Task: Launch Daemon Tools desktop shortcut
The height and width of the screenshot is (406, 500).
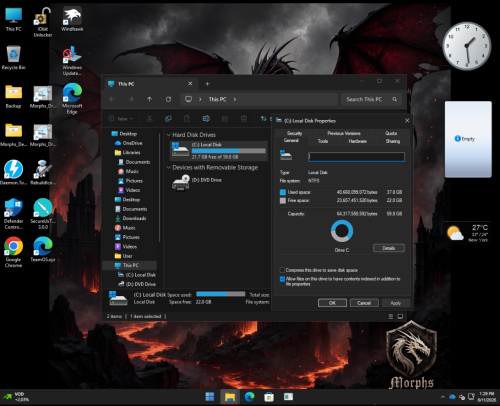Action: point(13,173)
